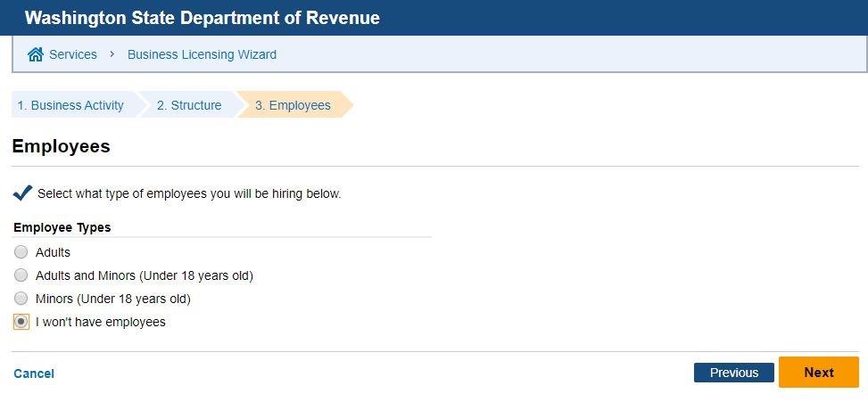868x402 pixels.
Task: Click the orange Next button
Action: [x=819, y=373]
